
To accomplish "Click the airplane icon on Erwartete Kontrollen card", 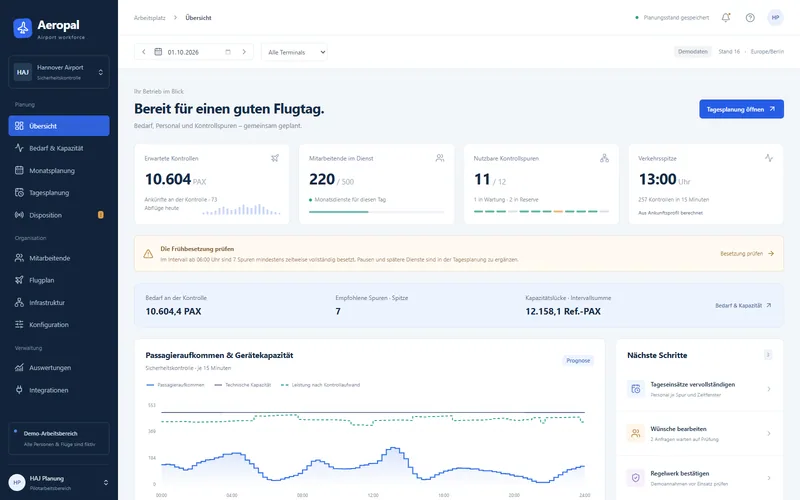I will [275, 158].
